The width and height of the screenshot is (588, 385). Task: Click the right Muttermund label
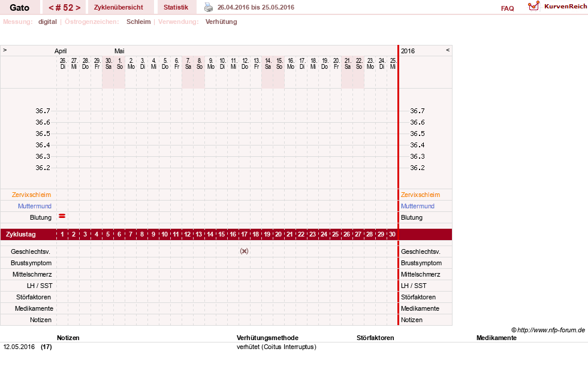pyautogui.click(x=417, y=206)
